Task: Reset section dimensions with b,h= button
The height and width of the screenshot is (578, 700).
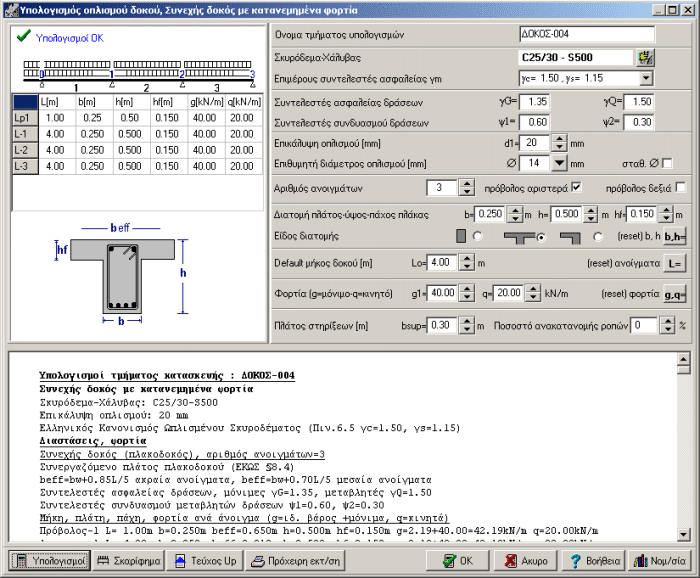Action: point(675,236)
